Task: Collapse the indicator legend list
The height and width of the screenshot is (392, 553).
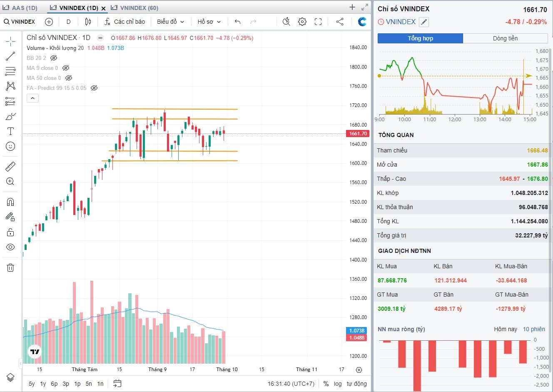Action: pyautogui.click(x=32, y=98)
